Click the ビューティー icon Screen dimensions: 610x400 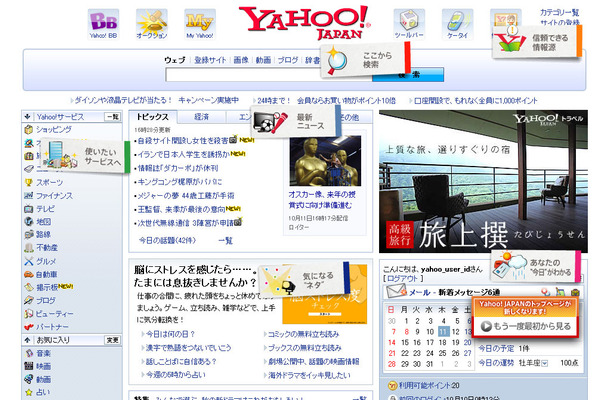click(x=28, y=313)
